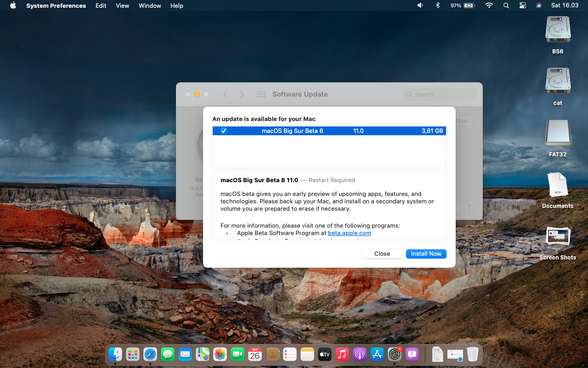Open Launchpad from the Dock
Viewport: 588px width, 368px height.
133,354
